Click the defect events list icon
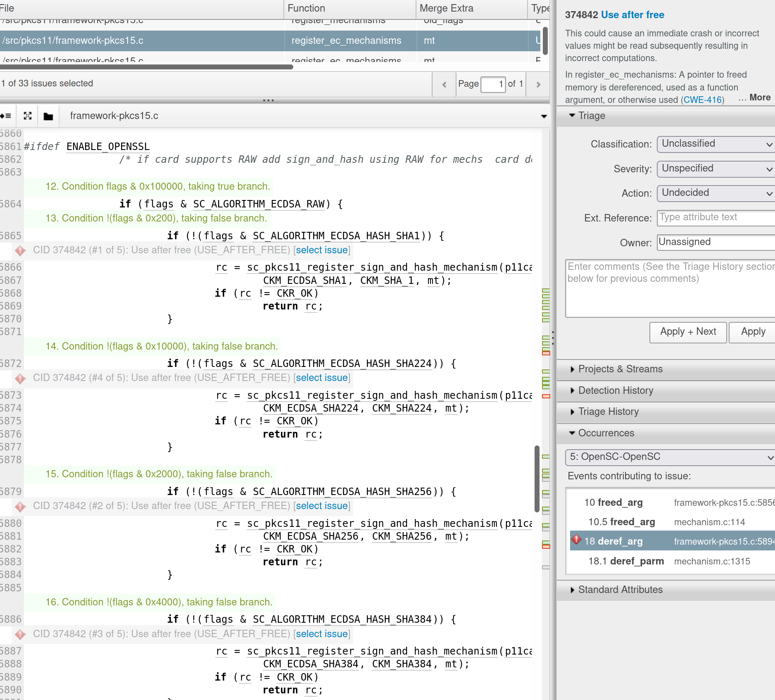The image size is (775, 700). pyautogui.click(x=6, y=116)
